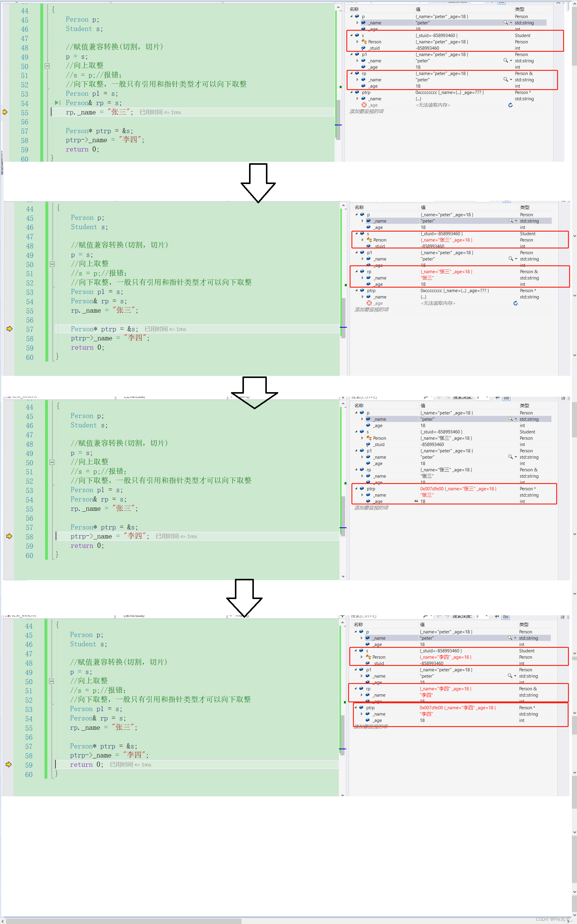Image resolution: width=577 pixels, height=924 pixels.
Task: Click the green run-to-click icon at line 54
Action: click(58, 103)
